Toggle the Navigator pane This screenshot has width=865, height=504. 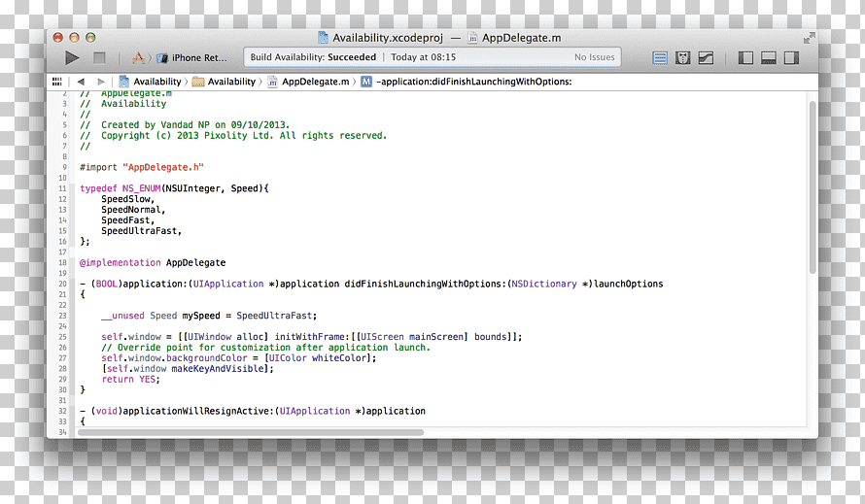(x=745, y=58)
